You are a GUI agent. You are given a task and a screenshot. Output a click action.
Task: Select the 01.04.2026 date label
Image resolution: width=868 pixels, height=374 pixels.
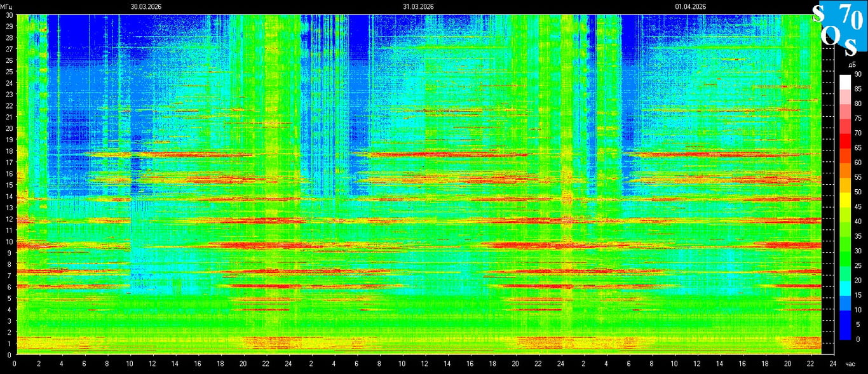point(691,6)
